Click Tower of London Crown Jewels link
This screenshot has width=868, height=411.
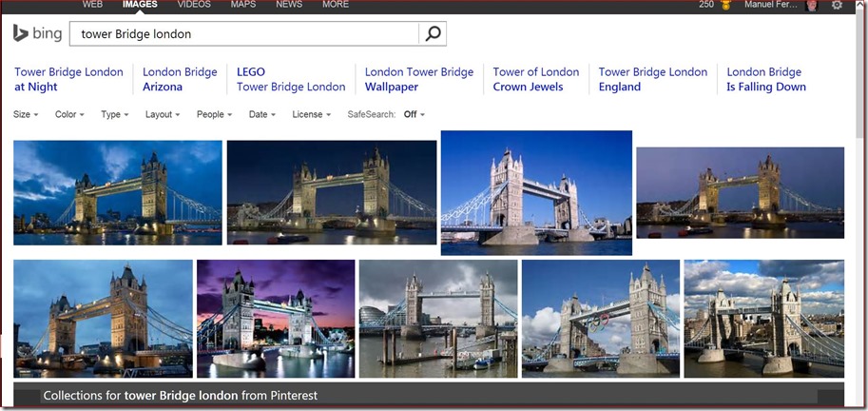click(x=535, y=79)
